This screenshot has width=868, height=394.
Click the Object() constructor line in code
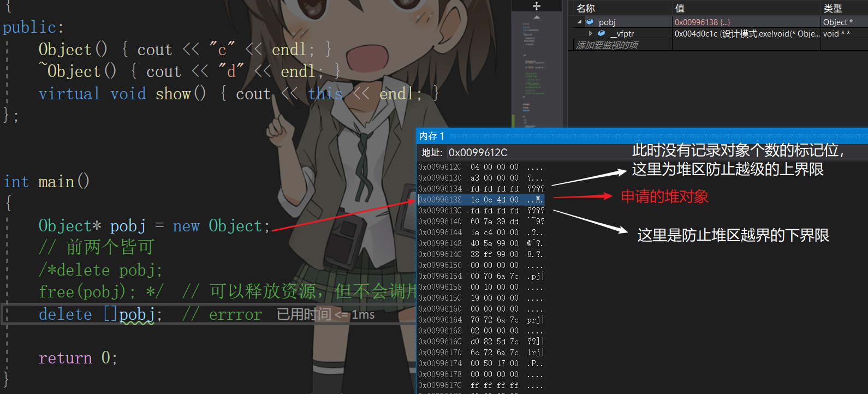click(x=185, y=50)
